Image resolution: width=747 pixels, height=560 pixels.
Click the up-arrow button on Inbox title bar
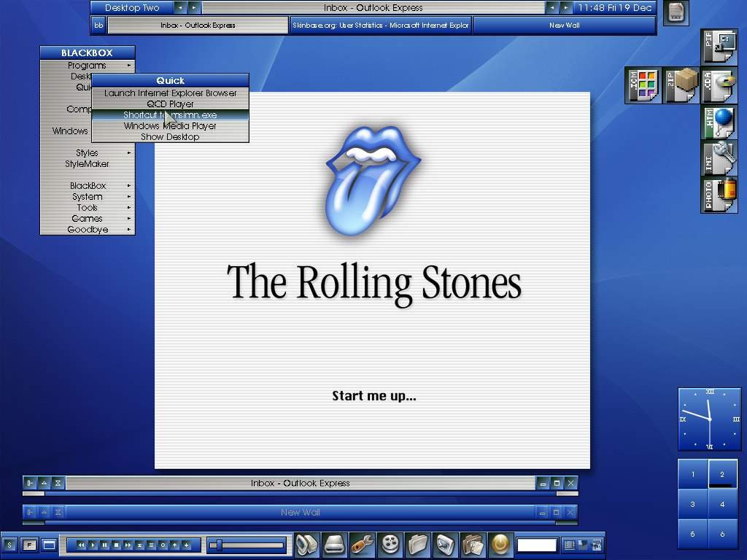[x=44, y=483]
